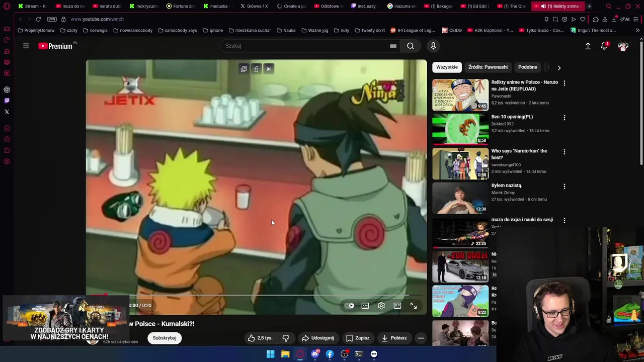This screenshot has width=644, height=362.
Task: Go to the YouTube Premium home logo
Action: point(56,46)
